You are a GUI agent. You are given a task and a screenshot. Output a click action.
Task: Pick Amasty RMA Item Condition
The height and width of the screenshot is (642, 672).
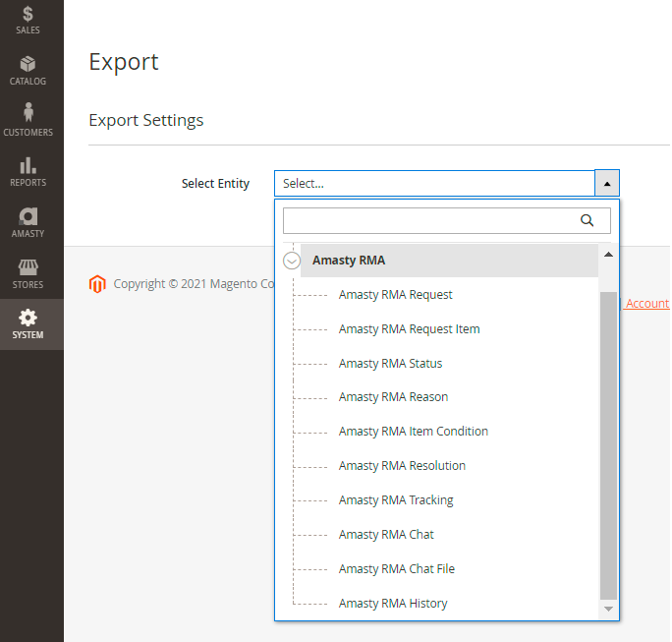(413, 432)
